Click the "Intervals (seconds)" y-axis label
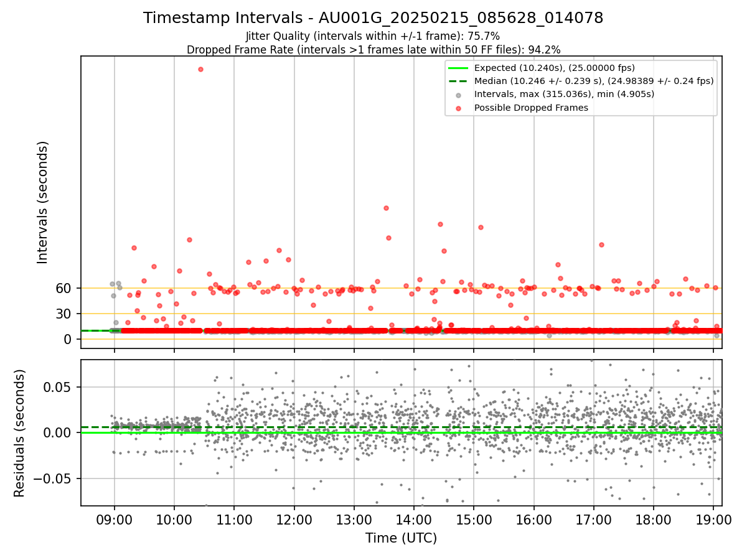The width and height of the screenshot is (747, 560). pyautogui.click(x=42, y=202)
